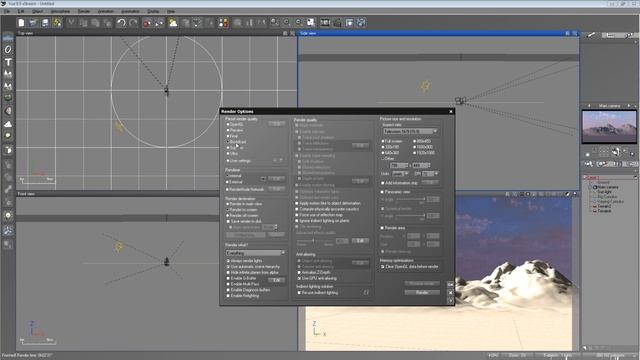
Task: Select the rock tool icon in left toolbar
Action: pos(8,111)
